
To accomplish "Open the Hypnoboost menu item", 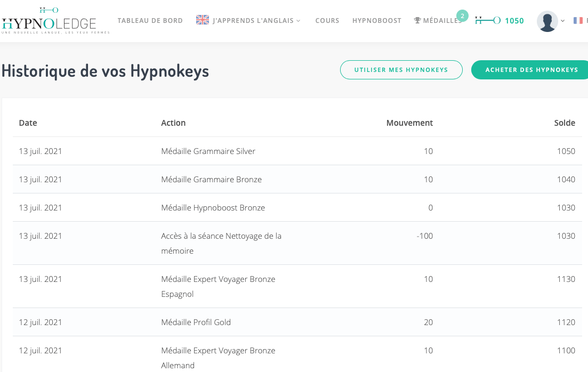I will tap(376, 21).
